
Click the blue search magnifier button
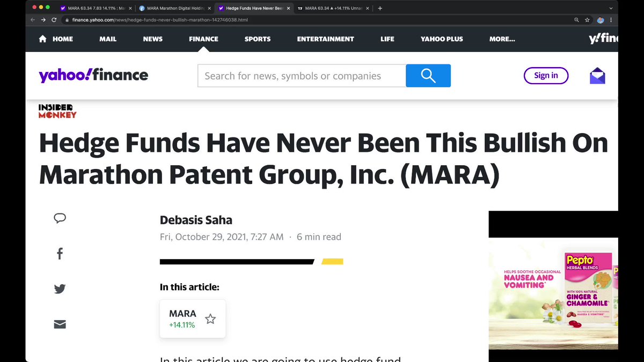coord(428,76)
